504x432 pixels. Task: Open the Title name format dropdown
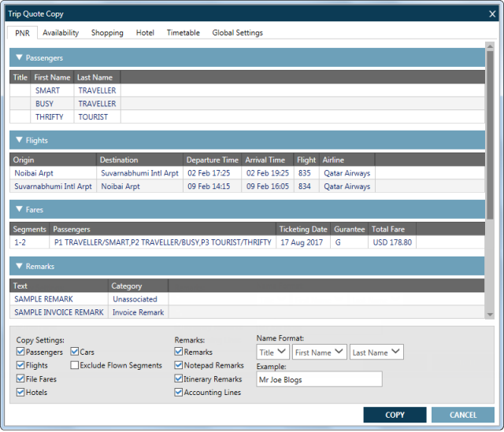(272, 353)
